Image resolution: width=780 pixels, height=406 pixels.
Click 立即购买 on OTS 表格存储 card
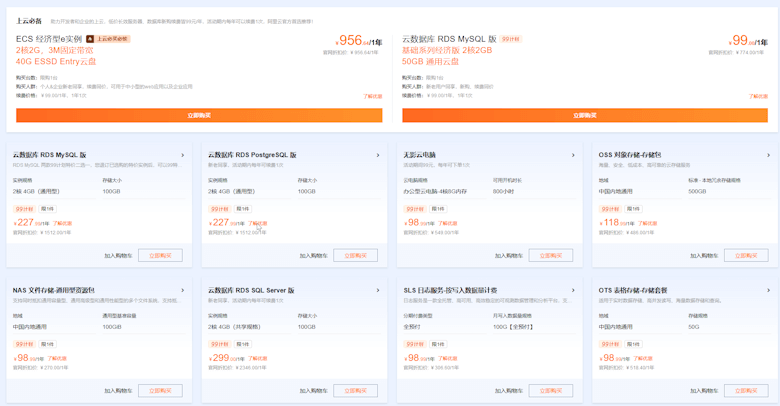click(746, 390)
